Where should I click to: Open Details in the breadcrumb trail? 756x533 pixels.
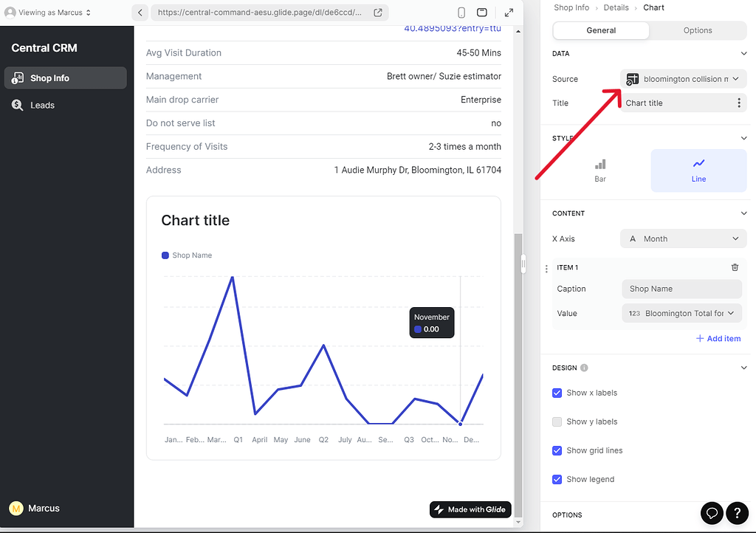pos(616,7)
